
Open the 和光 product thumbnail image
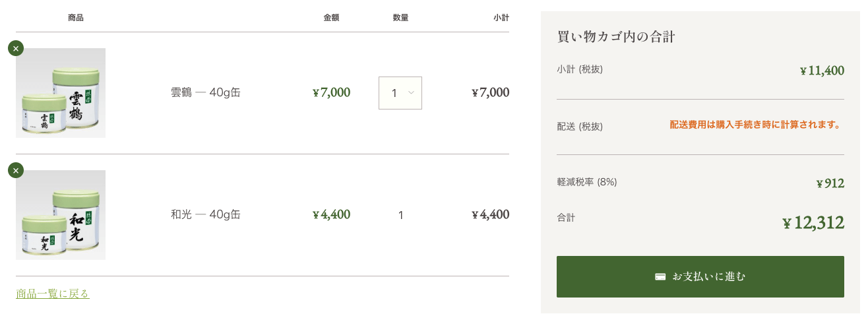(61, 215)
